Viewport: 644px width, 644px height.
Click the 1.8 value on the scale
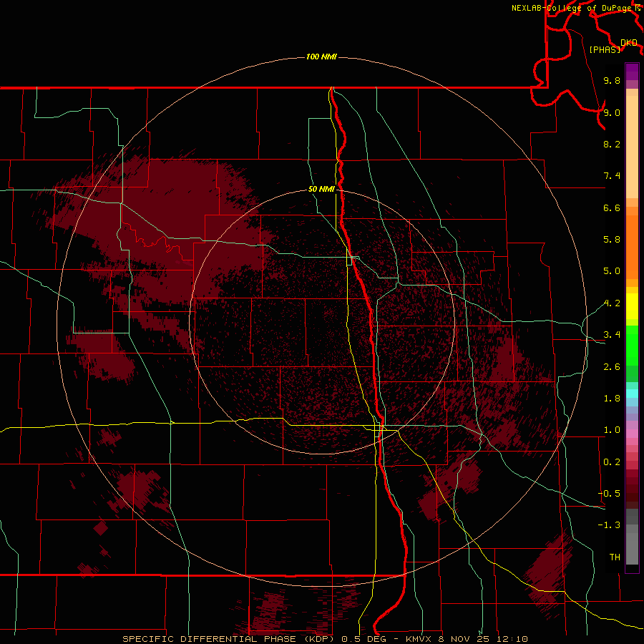(612, 399)
